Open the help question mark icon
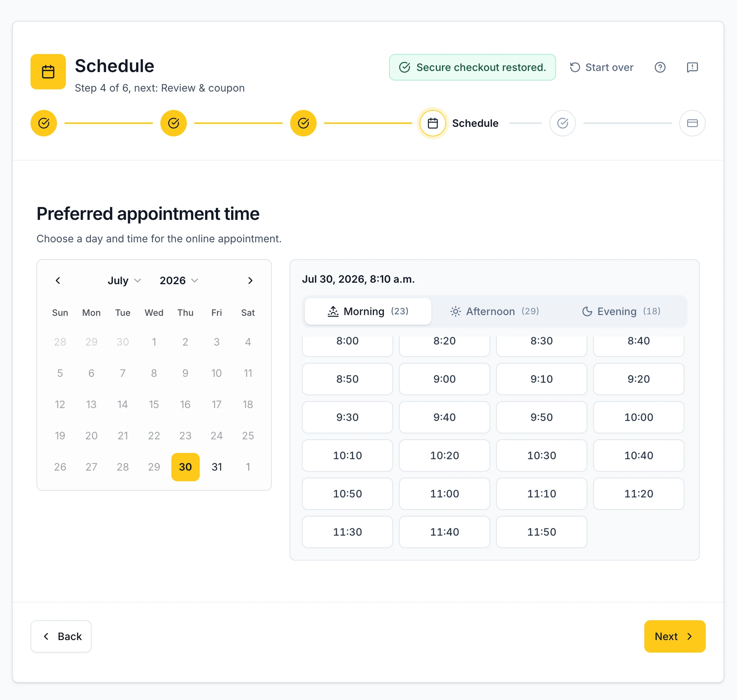The height and width of the screenshot is (700, 737). 660,67
